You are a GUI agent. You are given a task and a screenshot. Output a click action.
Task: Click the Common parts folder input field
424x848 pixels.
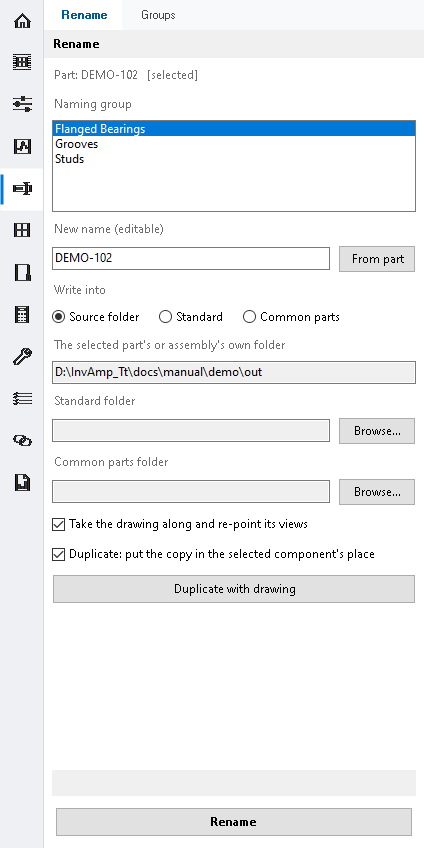(x=191, y=492)
